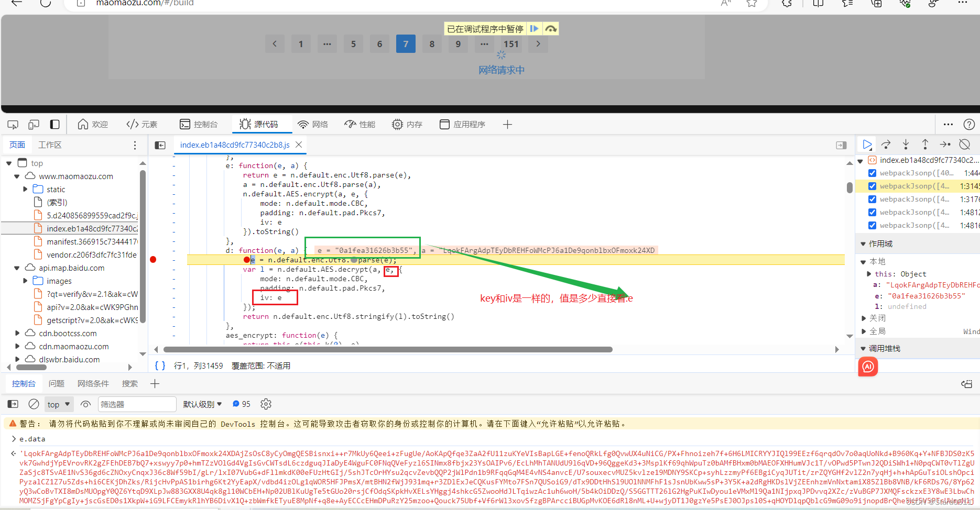Toggle the webpackJsonp breakpoint at 1:3145
Image resolution: width=980 pixels, height=510 pixels.
(x=872, y=186)
